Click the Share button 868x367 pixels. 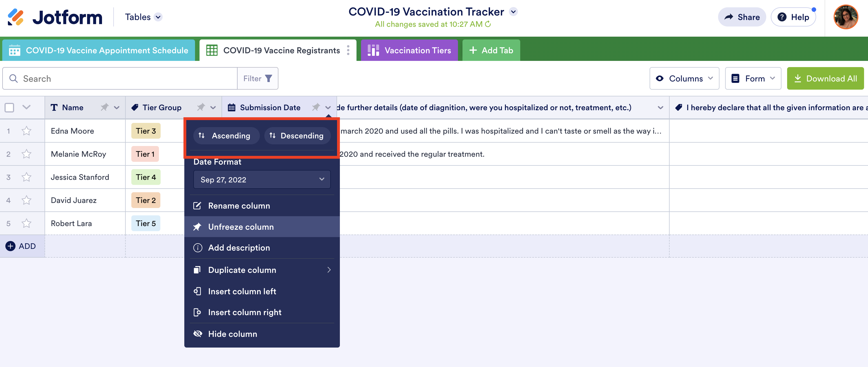(x=742, y=17)
